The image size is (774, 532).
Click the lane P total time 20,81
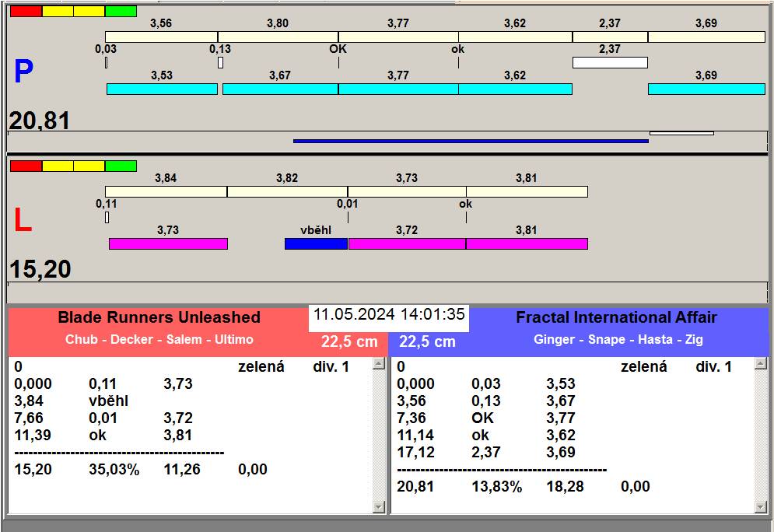40,121
